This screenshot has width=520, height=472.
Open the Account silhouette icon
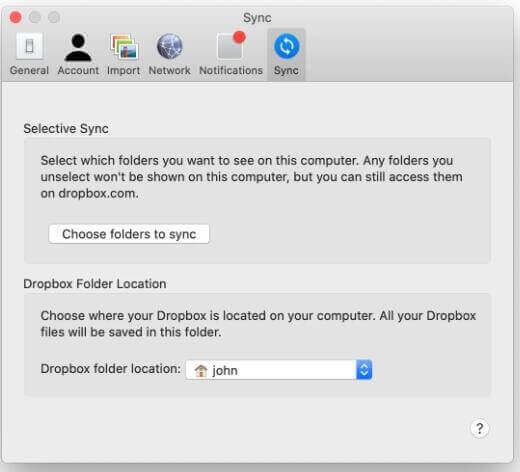[x=78, y=47]
